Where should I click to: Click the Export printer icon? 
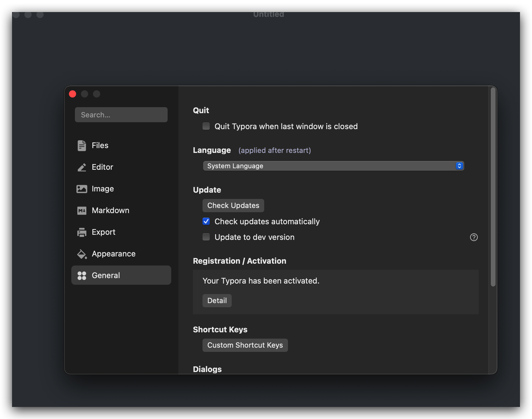coord(82,232)
